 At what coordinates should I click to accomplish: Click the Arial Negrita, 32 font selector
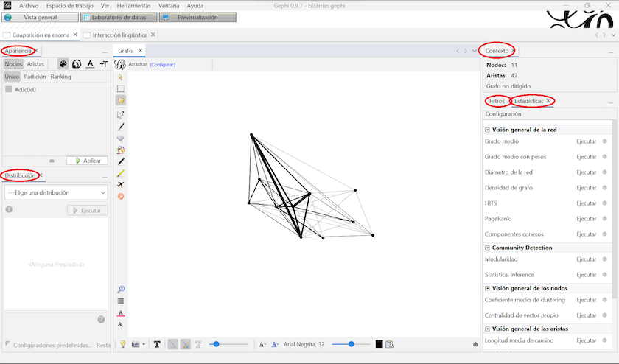pos(304,344)
